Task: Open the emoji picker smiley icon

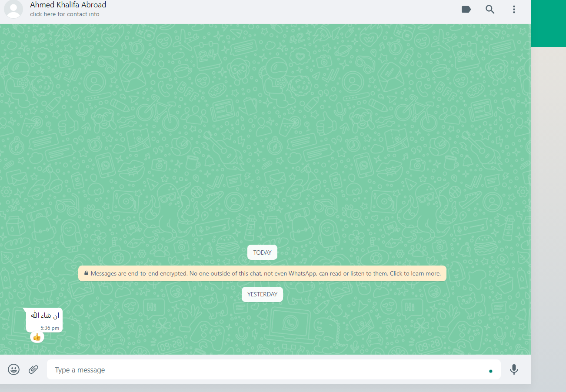Action: (14, 369)
